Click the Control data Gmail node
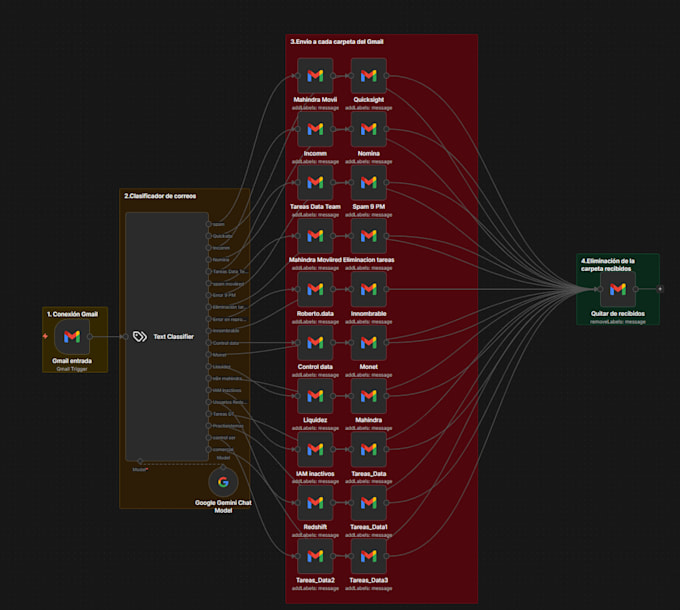Image resolution: width=680 pixels, height=610 pixels. point(315,343)
